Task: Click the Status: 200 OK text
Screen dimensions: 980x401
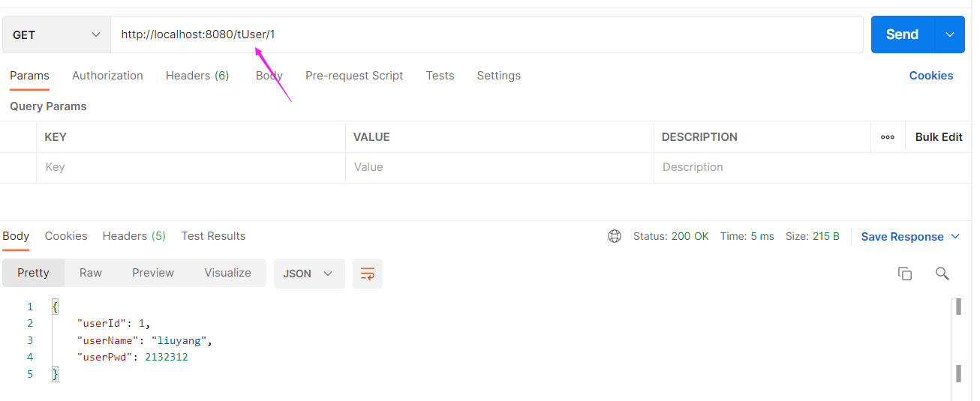Action: [671, 236]
